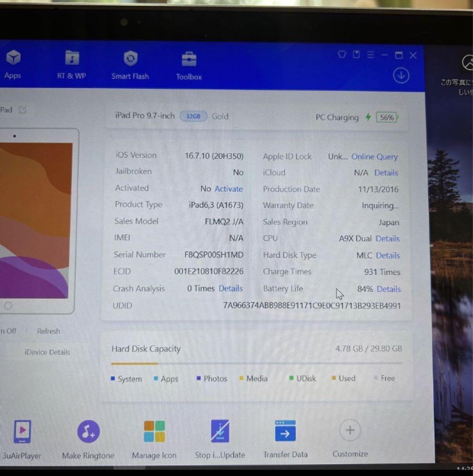Click the Serial Number value F8QSP00SH1MD

214,255
